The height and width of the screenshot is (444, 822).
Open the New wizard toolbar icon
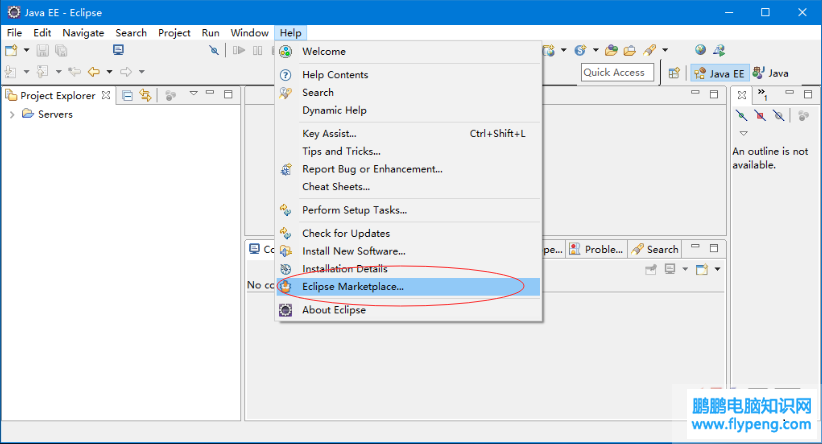11,50
